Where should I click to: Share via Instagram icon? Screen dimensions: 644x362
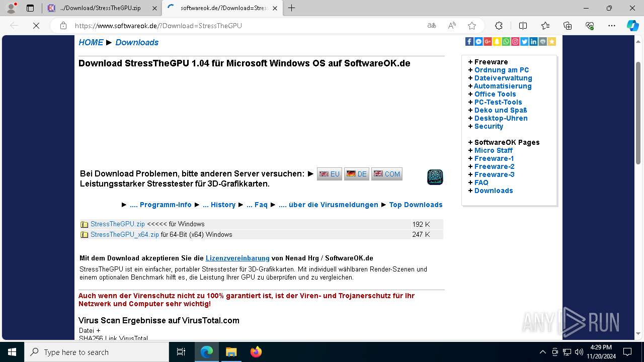point(515,42)
